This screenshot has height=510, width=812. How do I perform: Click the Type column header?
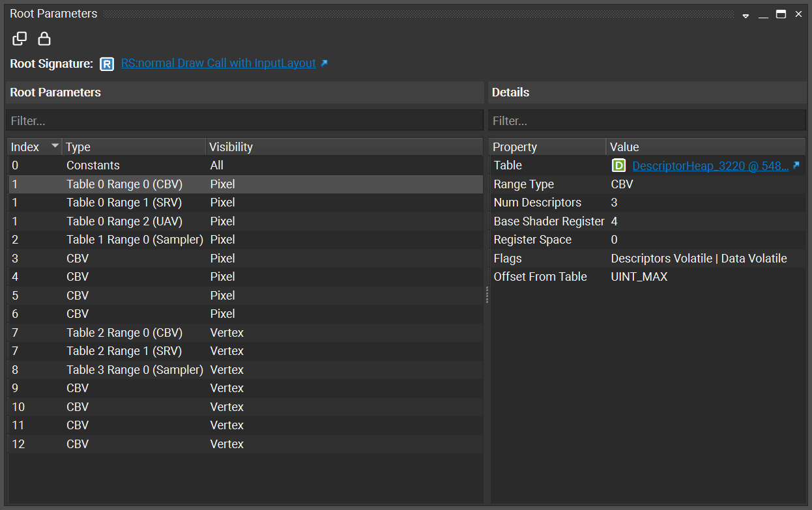click(x=76, y=146)
